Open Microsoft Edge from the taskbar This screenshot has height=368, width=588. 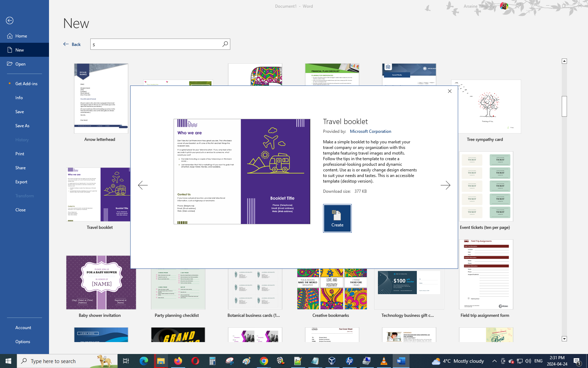(x=143, y=361)
